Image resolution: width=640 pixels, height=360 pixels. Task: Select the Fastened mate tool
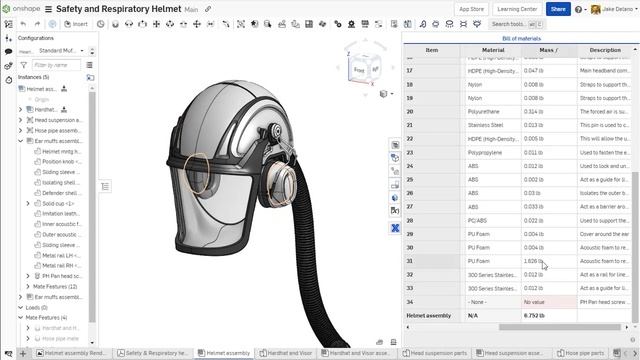pyautogui.click(x=116, y=24)
